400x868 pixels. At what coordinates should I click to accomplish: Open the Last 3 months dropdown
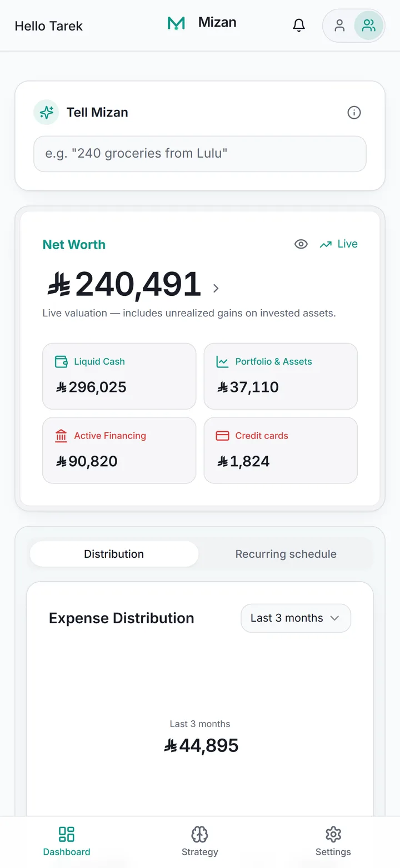point(296,618)
